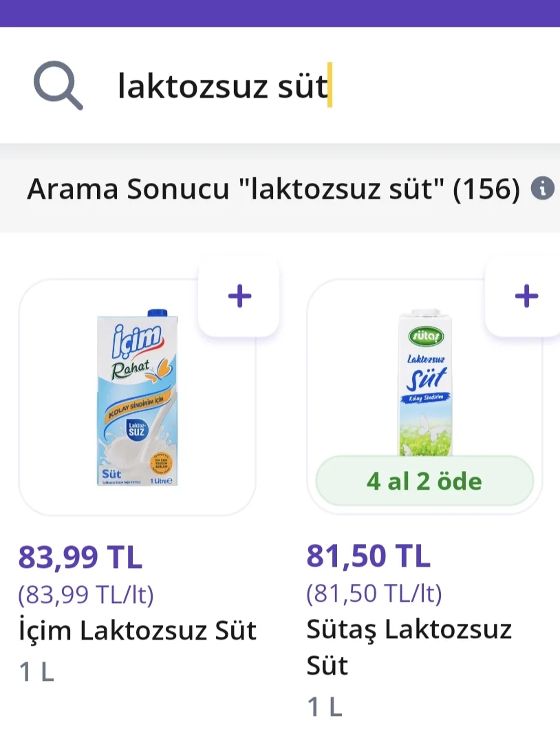Select the 81,50 TL price label
The image size is (560, 729).
[368, 556]
